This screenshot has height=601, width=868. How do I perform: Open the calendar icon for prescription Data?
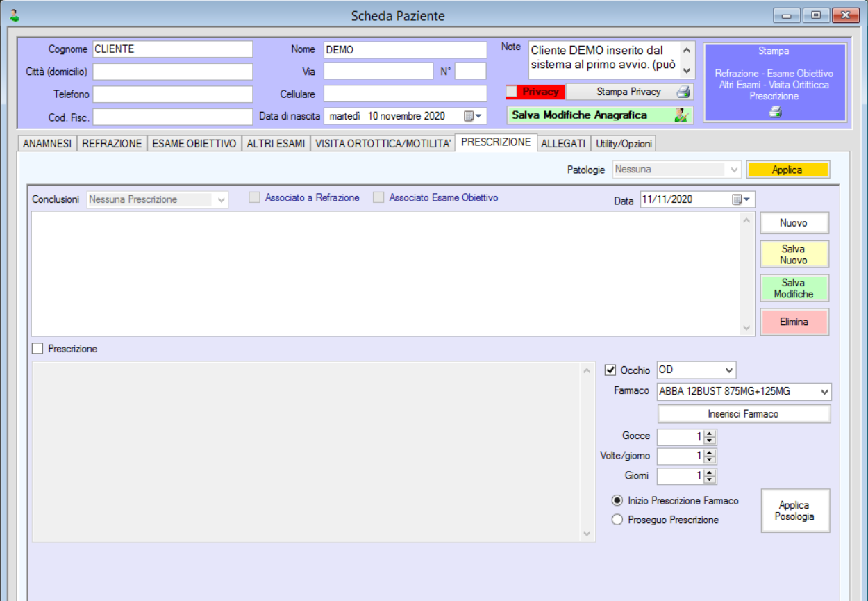737,199
